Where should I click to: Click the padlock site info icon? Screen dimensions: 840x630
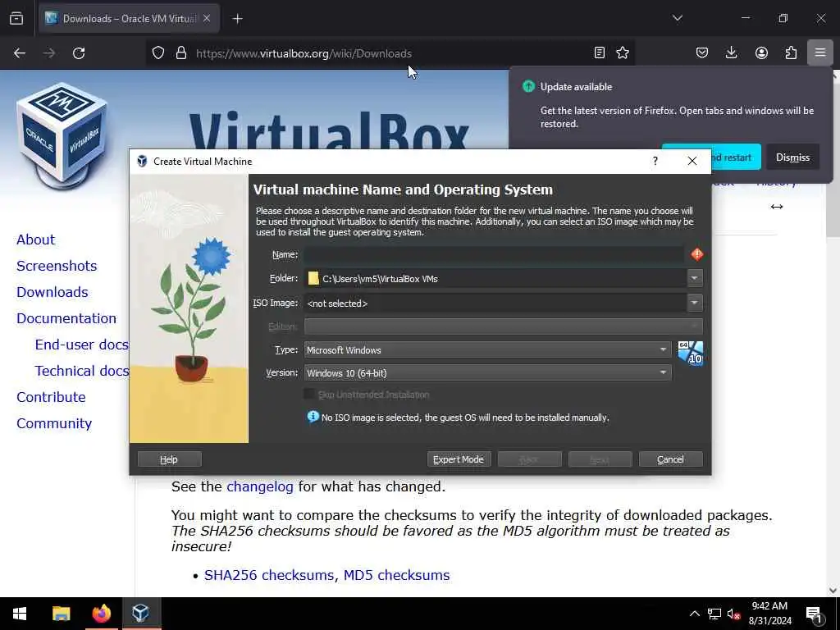[x=181, y=53]
